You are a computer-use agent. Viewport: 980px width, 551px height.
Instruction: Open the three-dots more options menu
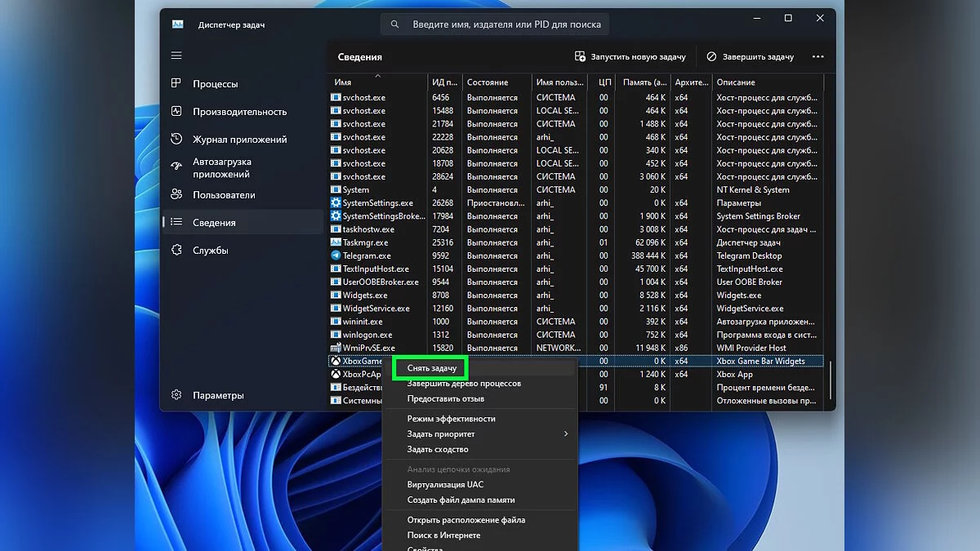(817, 57)
